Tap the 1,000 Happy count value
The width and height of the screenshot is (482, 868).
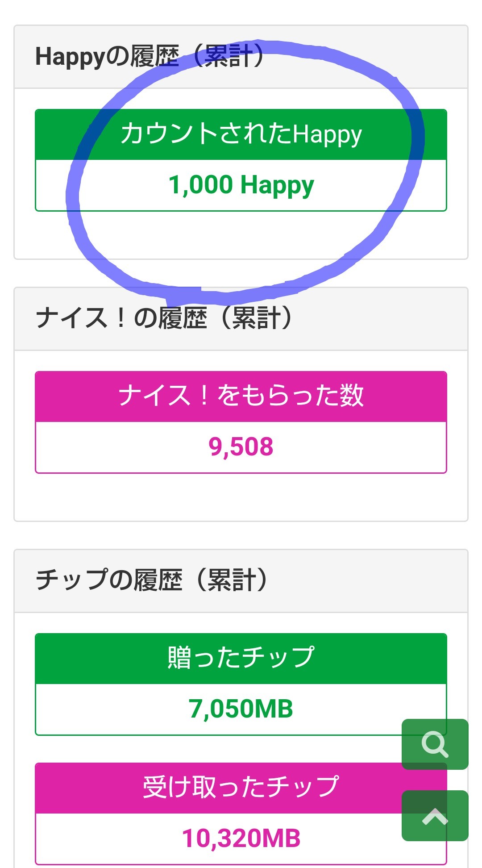tap(241, 185)
